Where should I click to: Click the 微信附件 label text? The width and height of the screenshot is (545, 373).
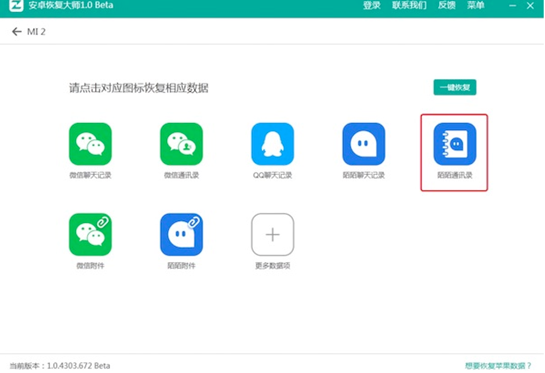[90, 266]
